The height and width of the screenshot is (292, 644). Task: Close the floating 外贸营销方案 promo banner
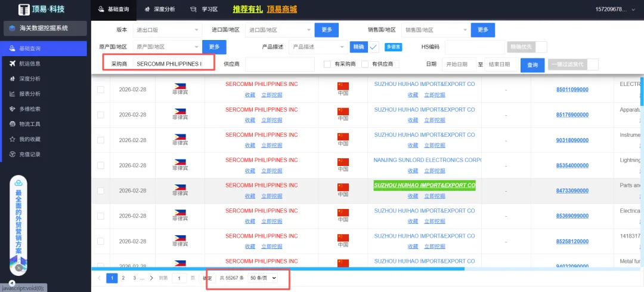point(18,268)
